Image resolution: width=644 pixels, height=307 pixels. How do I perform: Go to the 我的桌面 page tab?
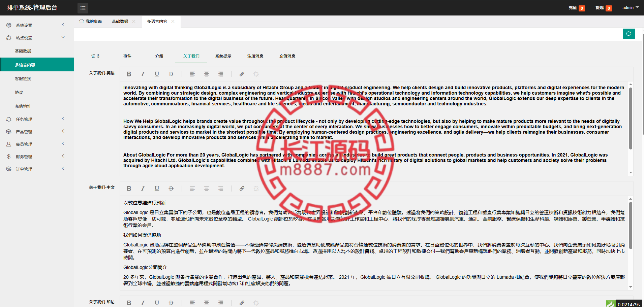pos(91,22)
